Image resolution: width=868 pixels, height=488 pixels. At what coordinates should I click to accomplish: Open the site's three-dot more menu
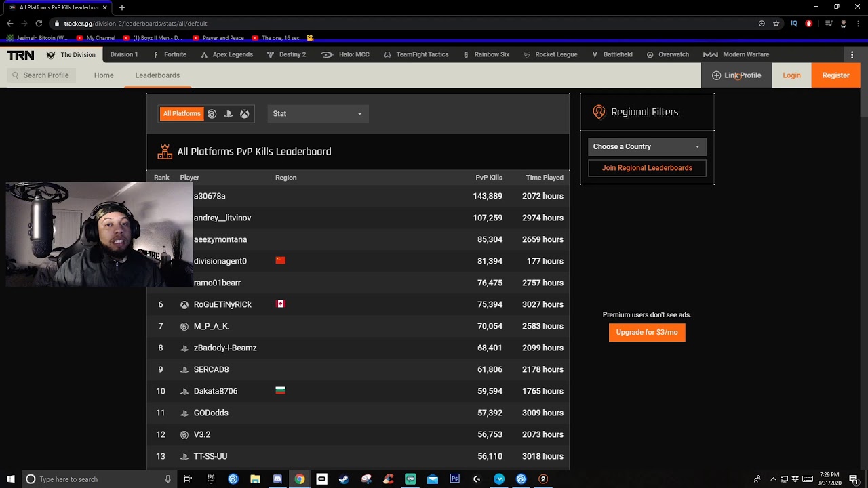[852, 54]
